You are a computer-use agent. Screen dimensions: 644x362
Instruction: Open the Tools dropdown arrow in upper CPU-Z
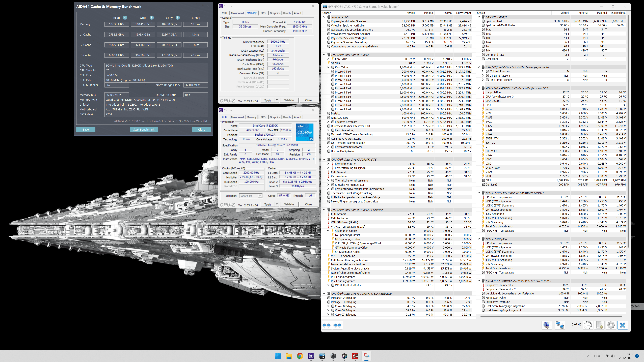277,100
